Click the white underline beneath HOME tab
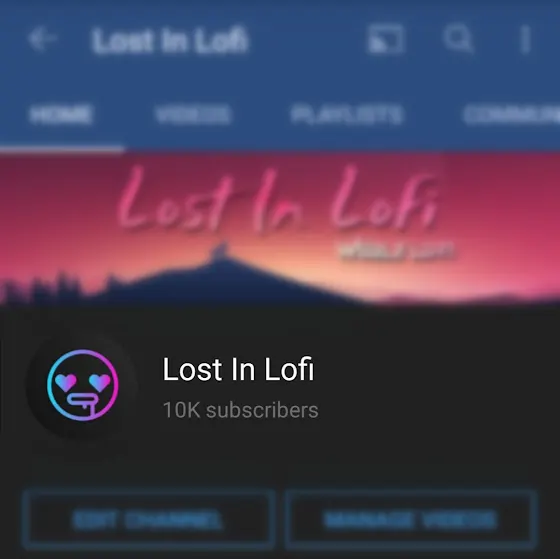The image size is (560, 559). (62, 149)
